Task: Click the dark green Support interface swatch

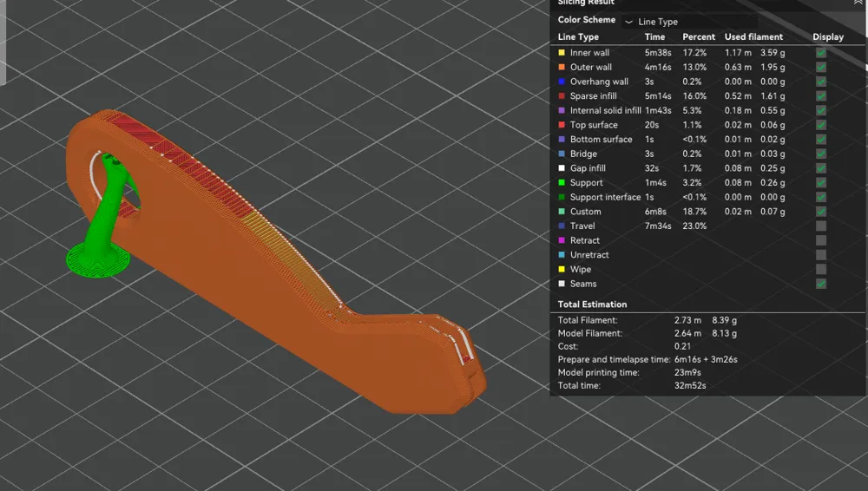Action: (562, 197)
